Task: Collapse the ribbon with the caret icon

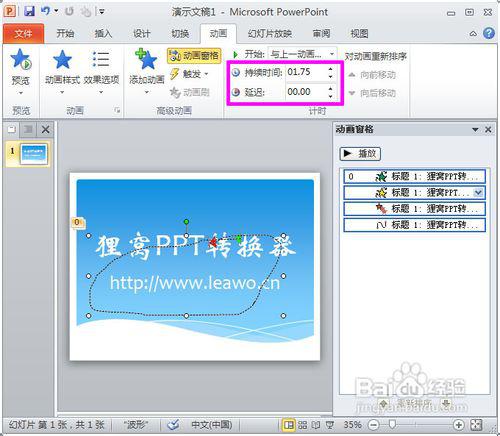Action: click(x=473, y=34)
